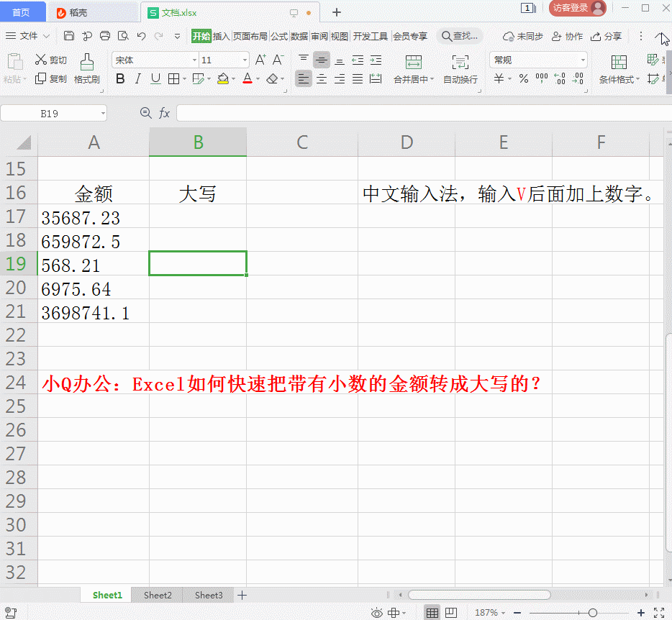The height and width of the screenshot is (620, 672).
Task: Toggle eye protection mode icon in status bar
Action: [x=377, y=613]
